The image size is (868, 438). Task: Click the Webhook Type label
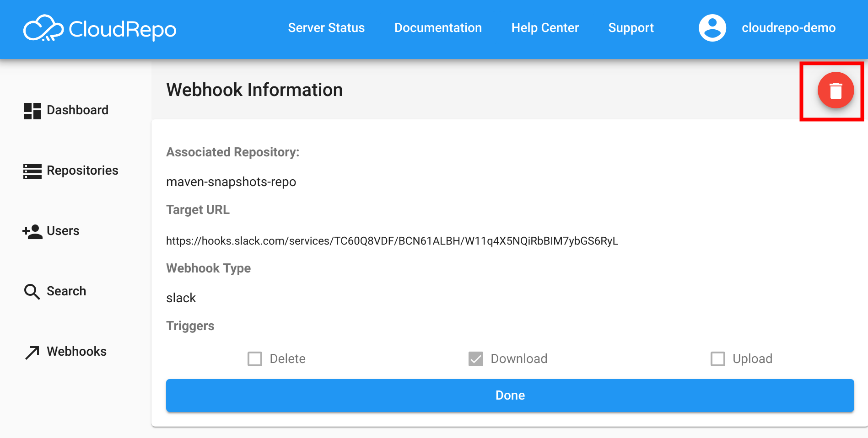208,268
